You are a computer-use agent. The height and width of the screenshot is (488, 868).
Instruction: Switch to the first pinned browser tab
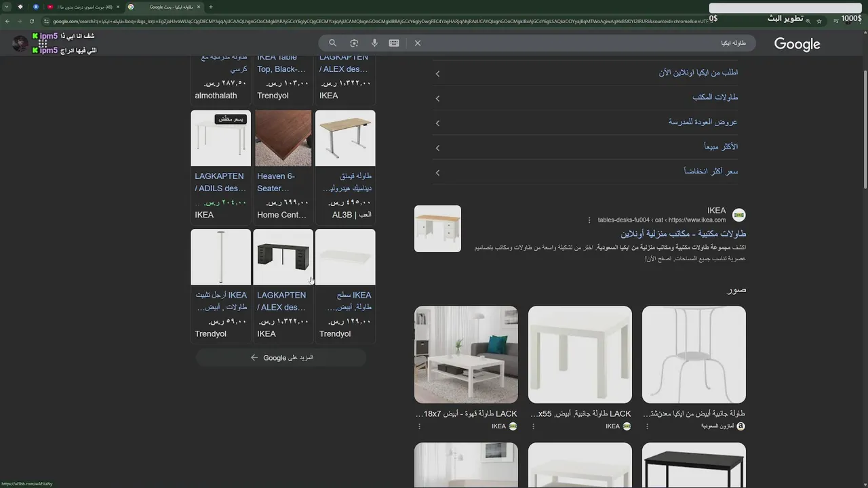[20, 7]
